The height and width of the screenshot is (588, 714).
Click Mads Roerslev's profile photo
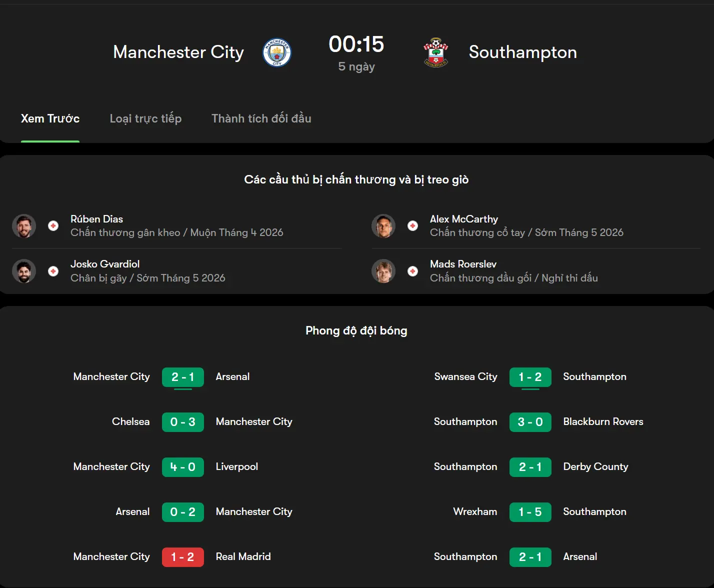383,271
